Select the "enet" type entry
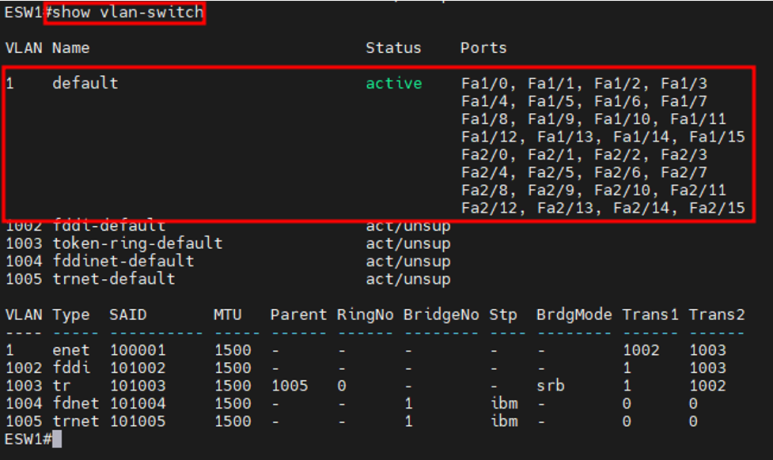This screenshot has width=773, height=460. (x=71, y=351)
